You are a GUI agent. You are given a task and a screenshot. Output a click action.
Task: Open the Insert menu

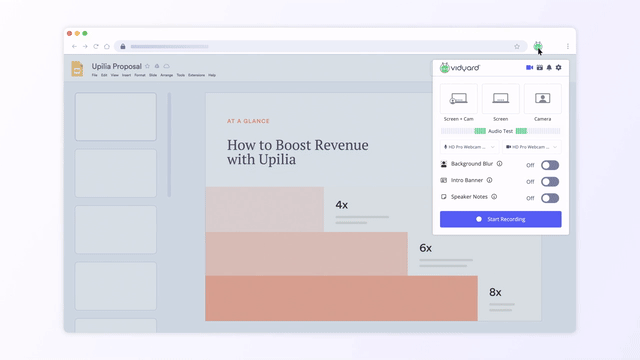pyautogui.click(x=126, y=75)
